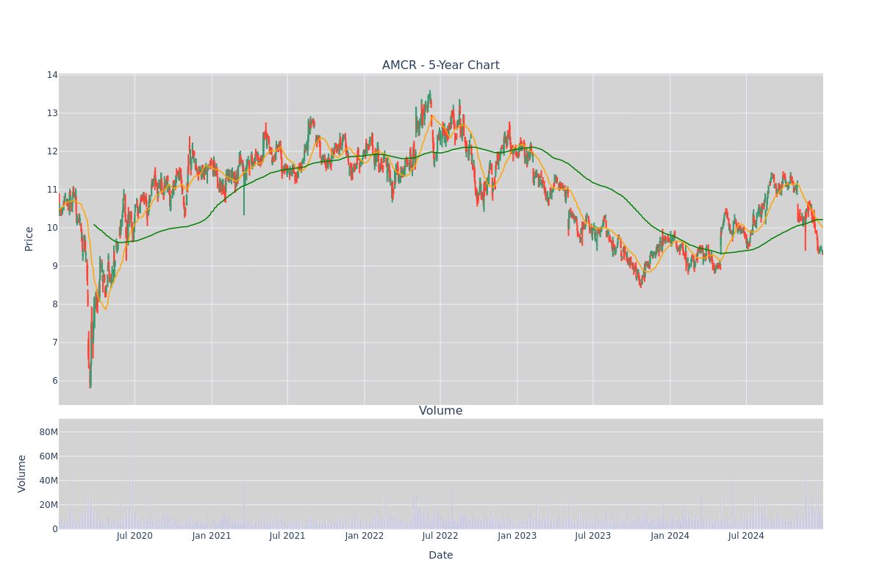The height and width of the screenshot is (588, 882).
Task: Select the "0" volume tick label
Action: tap(55, 529)
